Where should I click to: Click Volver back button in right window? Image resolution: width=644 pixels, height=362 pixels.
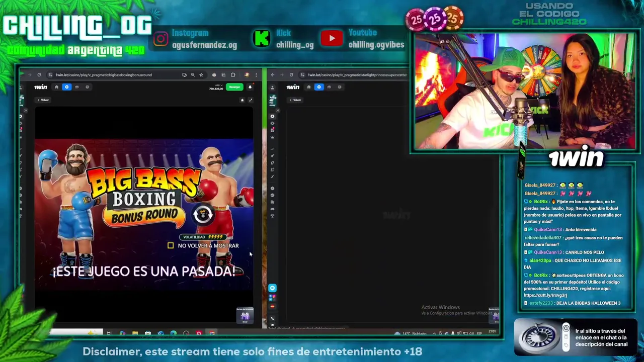click(x=295, y=100)
